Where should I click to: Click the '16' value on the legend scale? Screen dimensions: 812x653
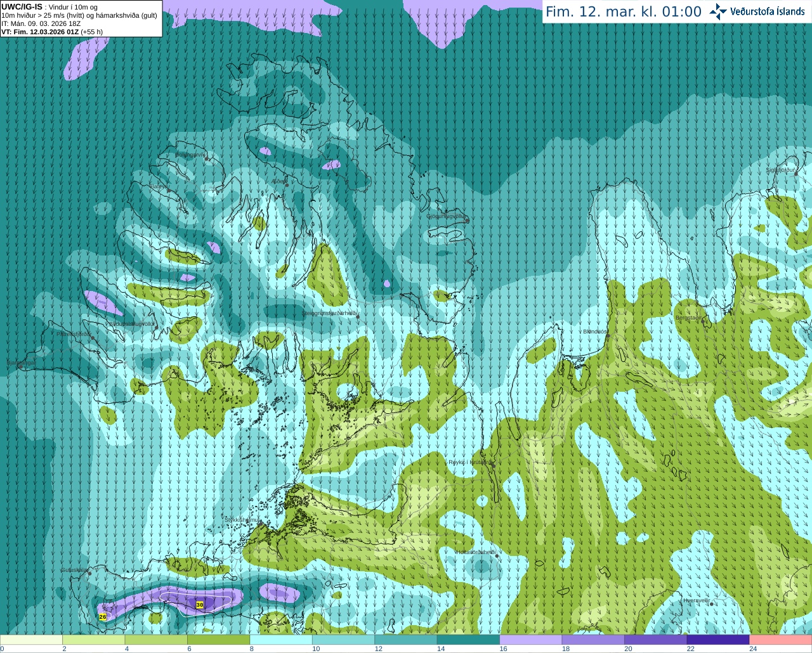point(503,649)
